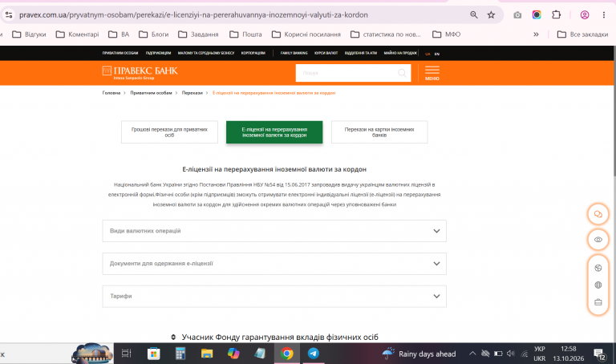Image resolution: width=616 pixels, height=364 pixels.
Task: Open Приватним особам top menu
Action: (x=120, y=53)
